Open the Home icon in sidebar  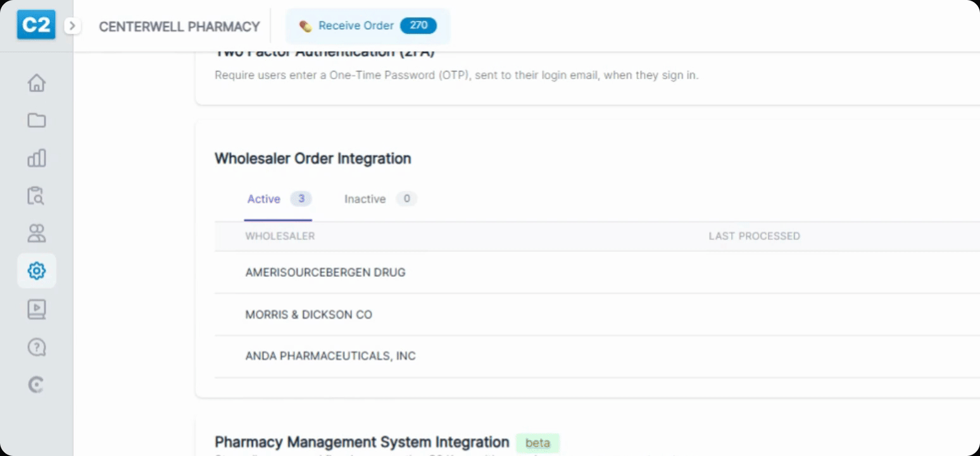(x=37, y=83)
